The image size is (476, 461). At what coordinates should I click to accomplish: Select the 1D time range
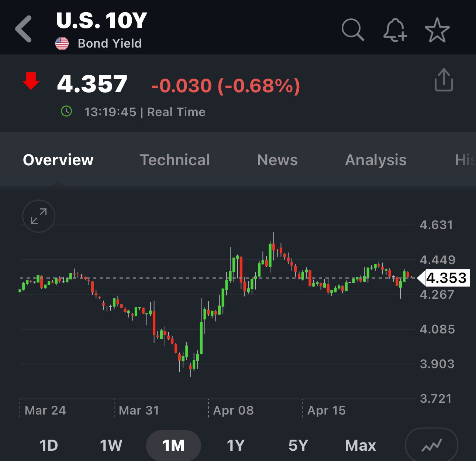(49, 446)
